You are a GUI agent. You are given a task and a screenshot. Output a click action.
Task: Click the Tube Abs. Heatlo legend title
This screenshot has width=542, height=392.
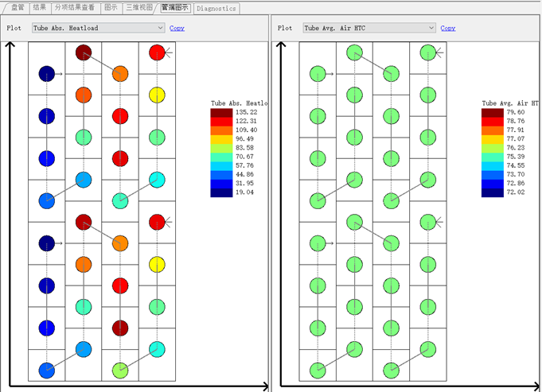240,103
